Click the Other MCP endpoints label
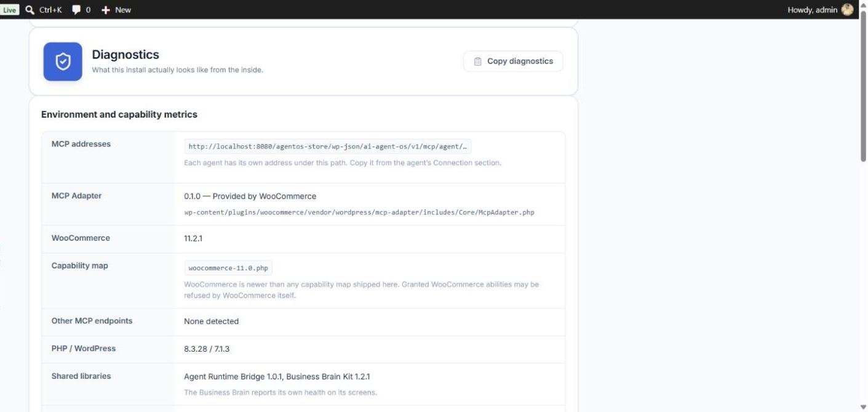This screenshot has height=412, width=868. point(92,321)
